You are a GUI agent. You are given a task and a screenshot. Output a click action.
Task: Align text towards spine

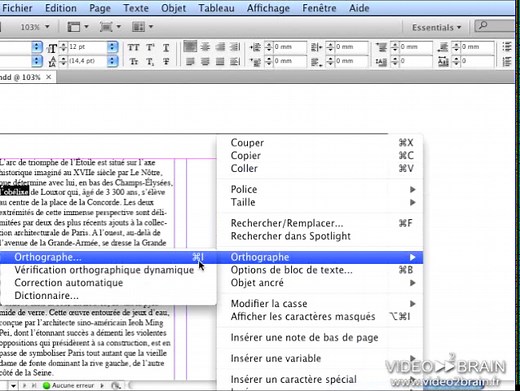(235, 47)
